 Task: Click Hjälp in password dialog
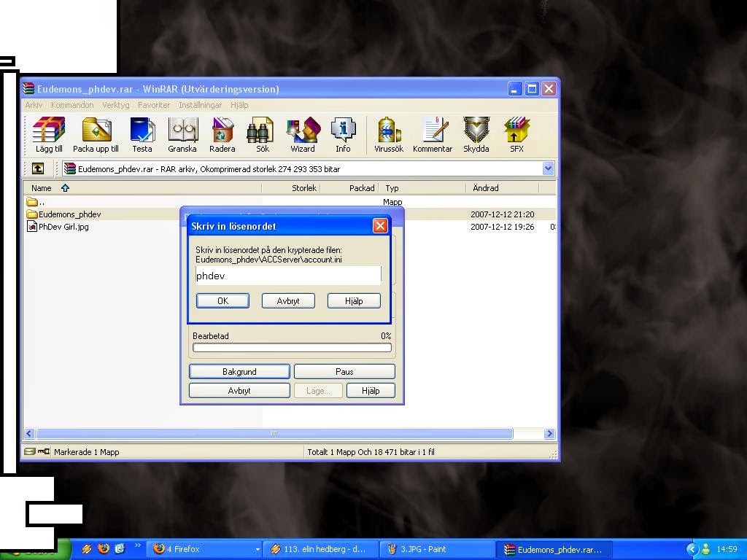(354, 301)
